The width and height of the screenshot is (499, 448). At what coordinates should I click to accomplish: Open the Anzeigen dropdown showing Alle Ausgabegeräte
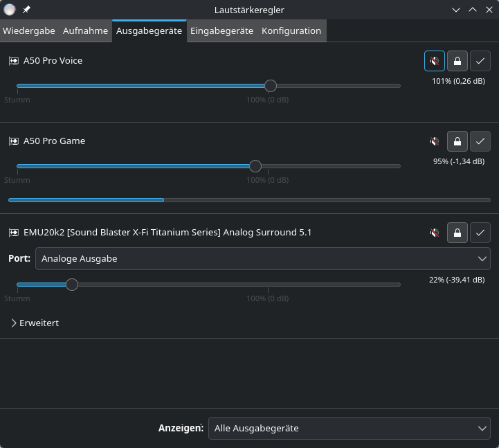point(350,428)
